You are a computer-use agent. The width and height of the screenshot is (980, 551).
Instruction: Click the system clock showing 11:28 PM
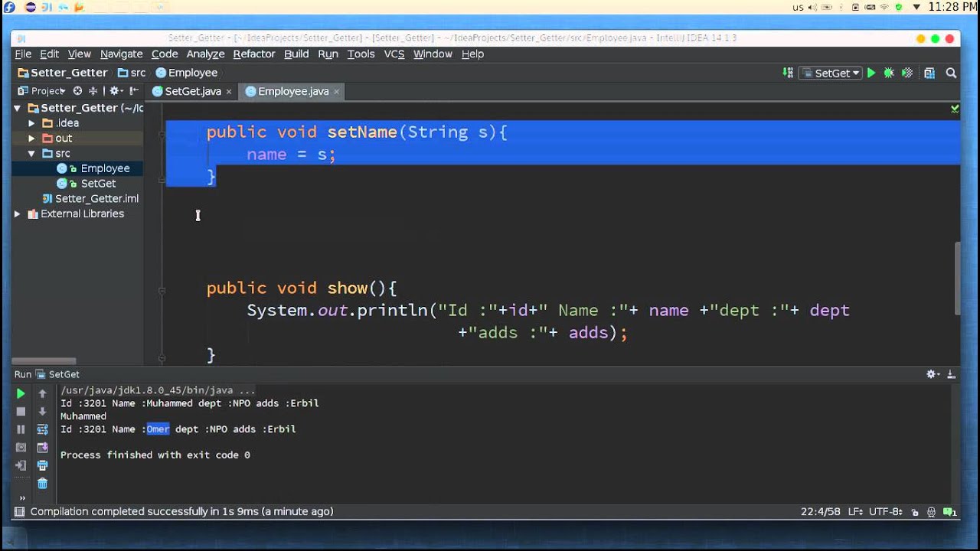click(954, 7)
